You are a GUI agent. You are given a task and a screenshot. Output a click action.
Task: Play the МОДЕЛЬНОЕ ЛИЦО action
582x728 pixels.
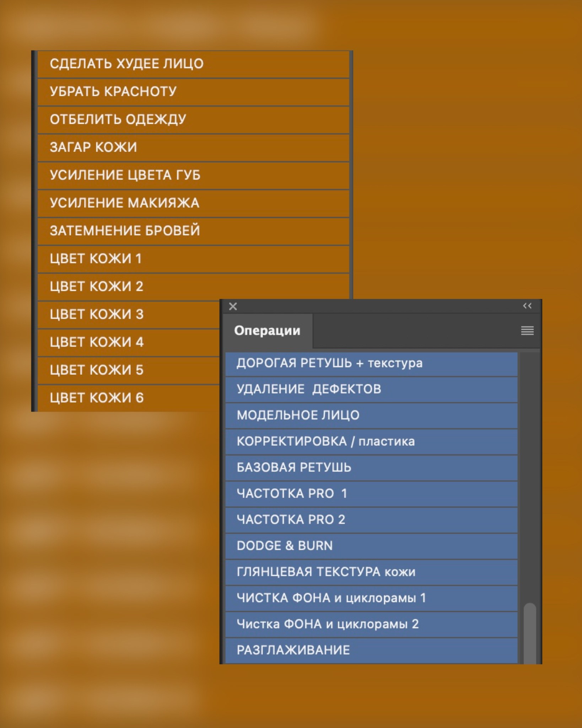371,416
